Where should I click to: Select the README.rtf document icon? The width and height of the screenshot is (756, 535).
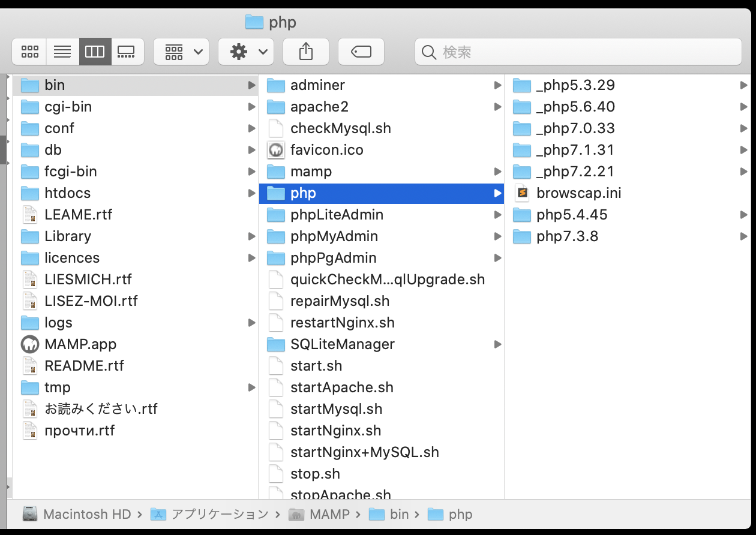(x=30, y=366)
